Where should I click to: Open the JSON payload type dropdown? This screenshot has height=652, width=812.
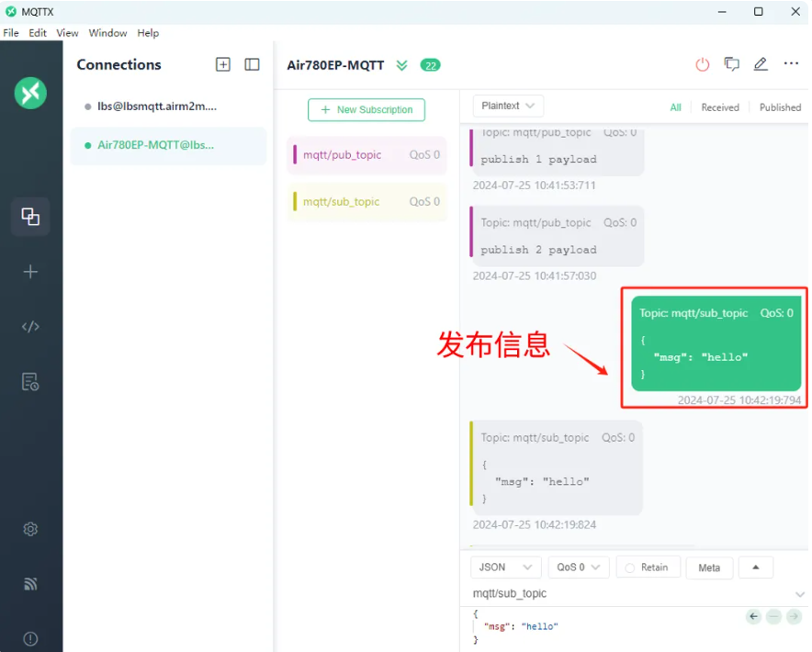[506, 568]
